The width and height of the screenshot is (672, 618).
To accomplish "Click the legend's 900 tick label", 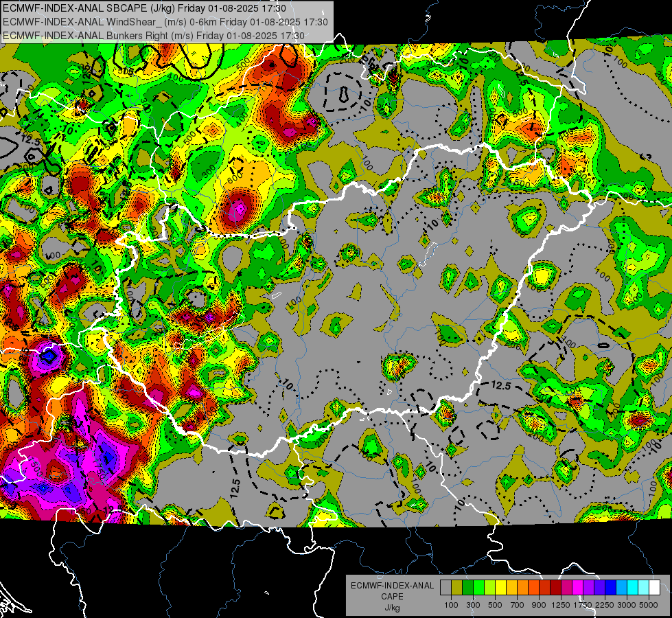I will (539, 605).
